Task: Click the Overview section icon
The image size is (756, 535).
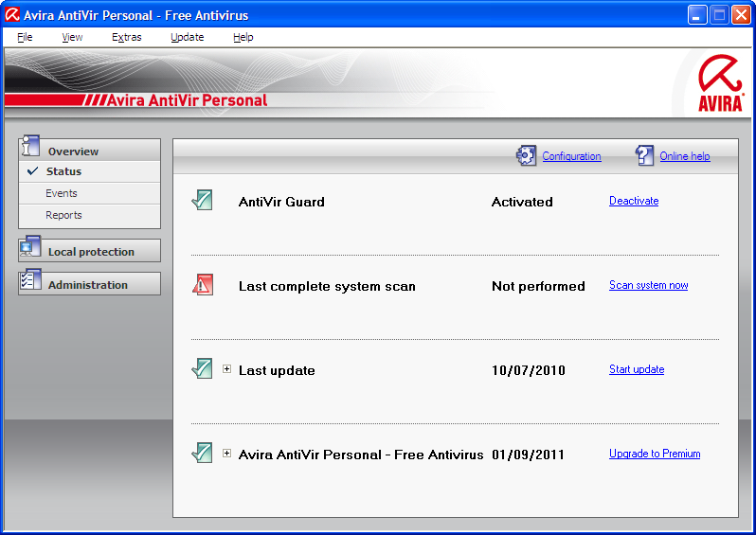Action: pyautogui.click(x=30, y=147)
